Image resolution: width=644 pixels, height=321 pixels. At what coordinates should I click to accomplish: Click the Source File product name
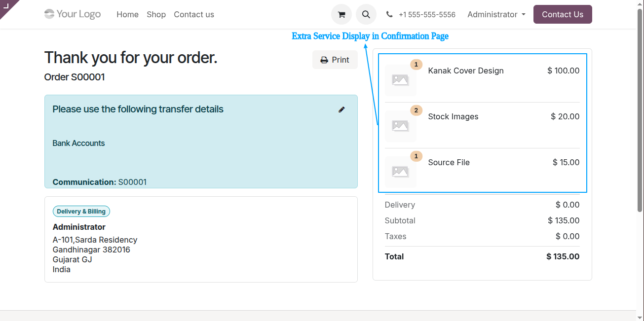tap(449, 162)
